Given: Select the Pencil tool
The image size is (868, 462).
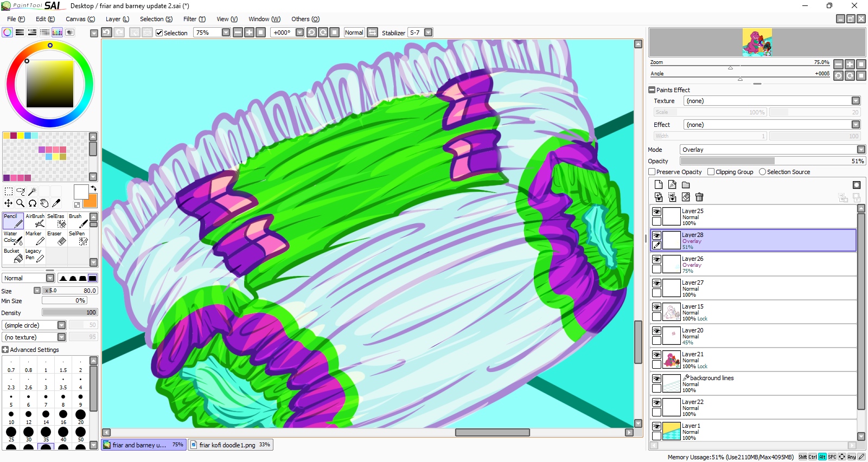Looking at the screenshot, I should point(13,221).
